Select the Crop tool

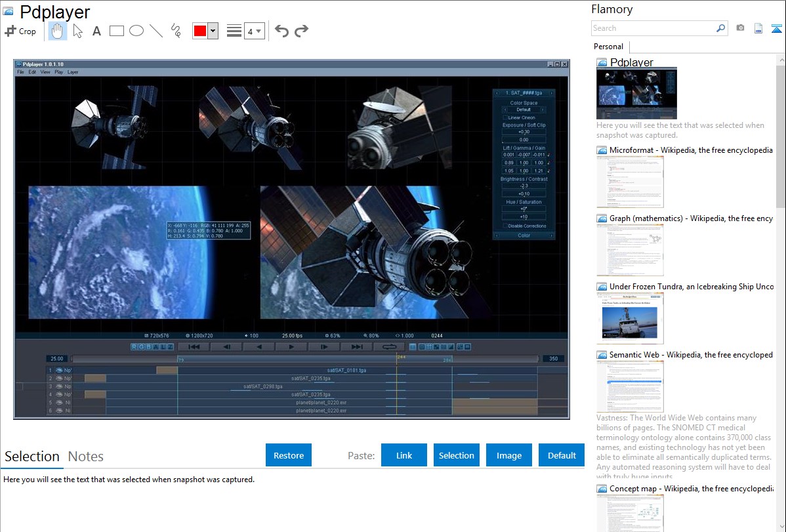tap(20, 31)
